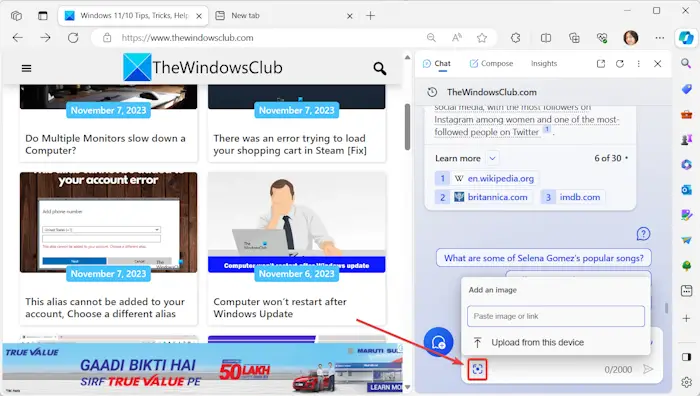
Task: Collapse the Learn more chevron
Action: point(492,158)
